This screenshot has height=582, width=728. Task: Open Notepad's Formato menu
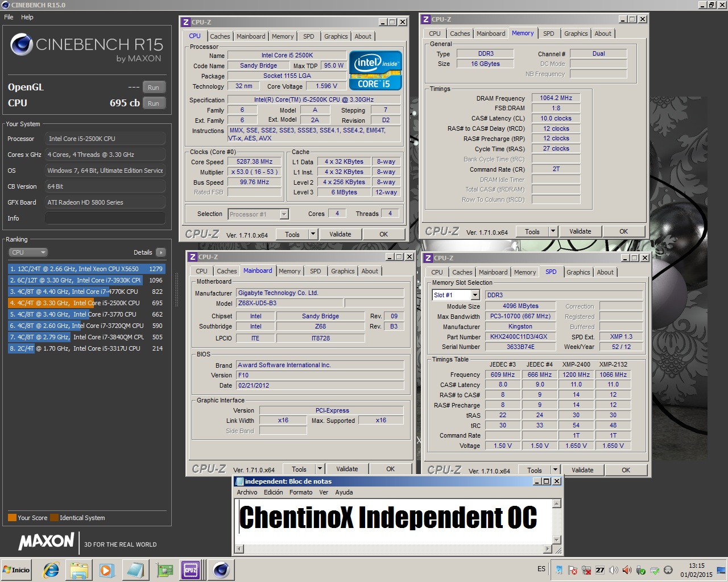click(x=301, y=492)
